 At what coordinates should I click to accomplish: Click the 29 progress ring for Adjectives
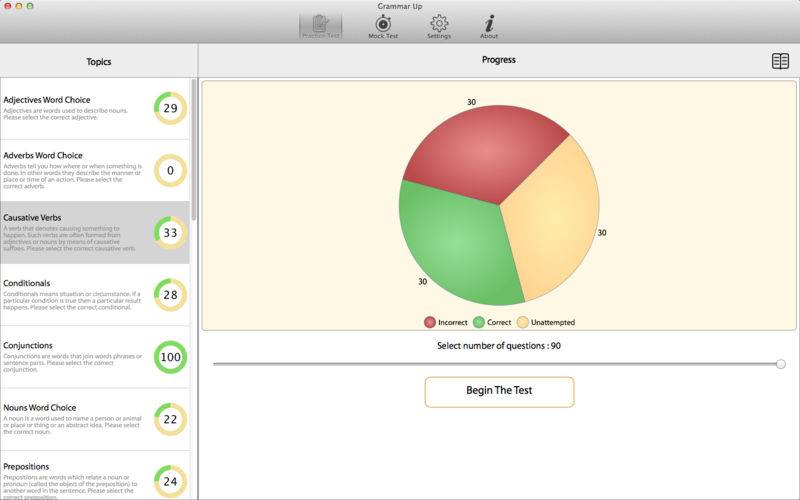coord(170,108)
